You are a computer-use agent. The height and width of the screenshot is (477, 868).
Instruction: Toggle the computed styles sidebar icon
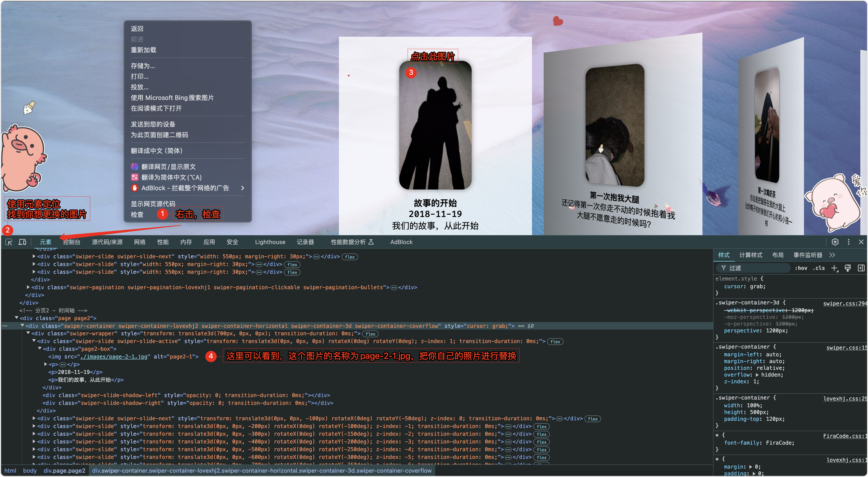click(861, 268)
